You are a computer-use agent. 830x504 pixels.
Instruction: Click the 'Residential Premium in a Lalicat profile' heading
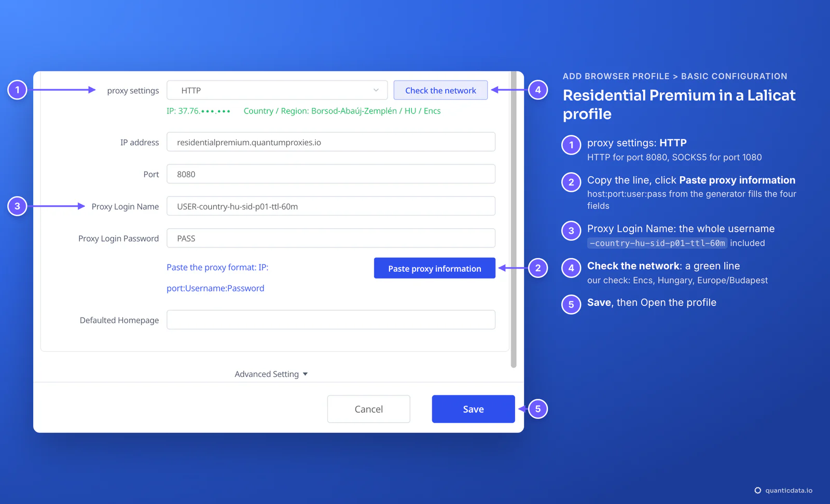tap(679, 105)
